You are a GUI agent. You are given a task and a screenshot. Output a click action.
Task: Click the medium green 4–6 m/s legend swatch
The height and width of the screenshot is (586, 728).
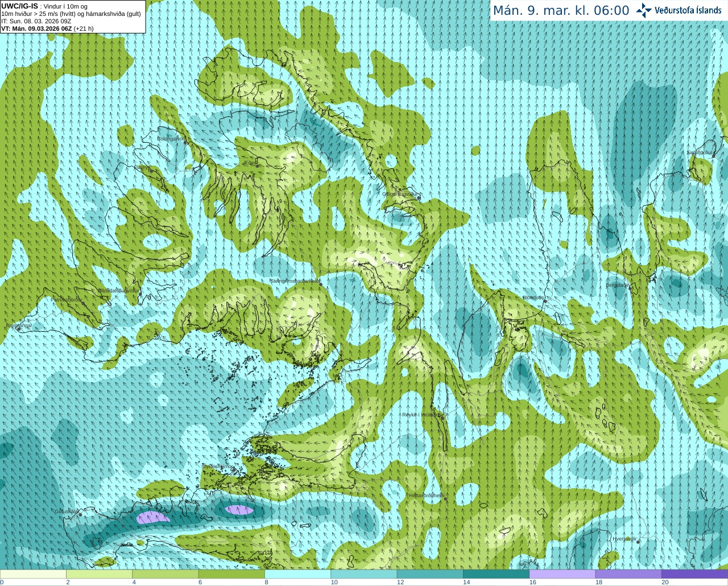166,574
